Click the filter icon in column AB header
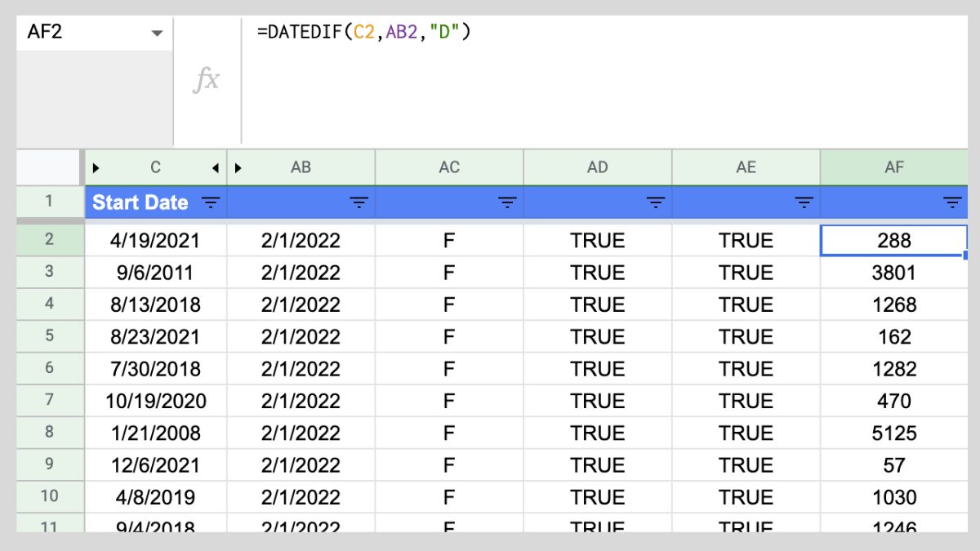 (x=358, y=202)
